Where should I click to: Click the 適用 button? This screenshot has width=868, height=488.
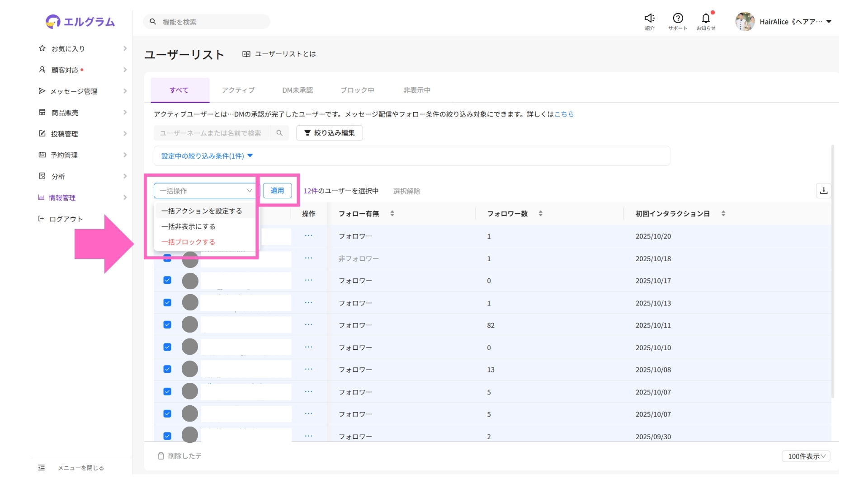pos(277,191)
